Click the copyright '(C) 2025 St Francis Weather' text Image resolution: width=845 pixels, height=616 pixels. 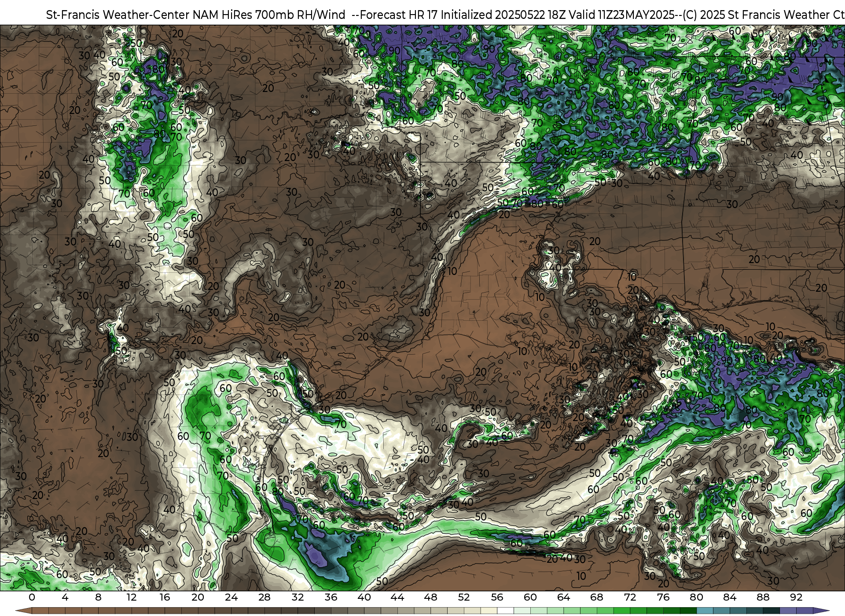(x=756, y=15)
